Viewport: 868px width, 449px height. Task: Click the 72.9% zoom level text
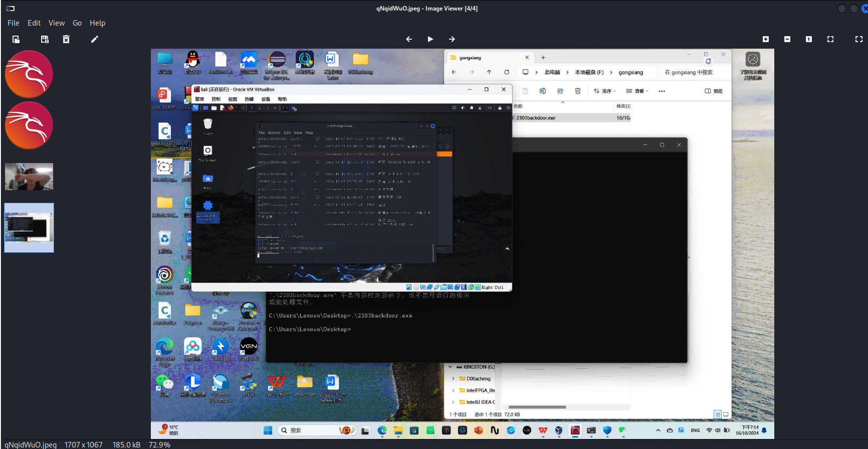[159, 444]
